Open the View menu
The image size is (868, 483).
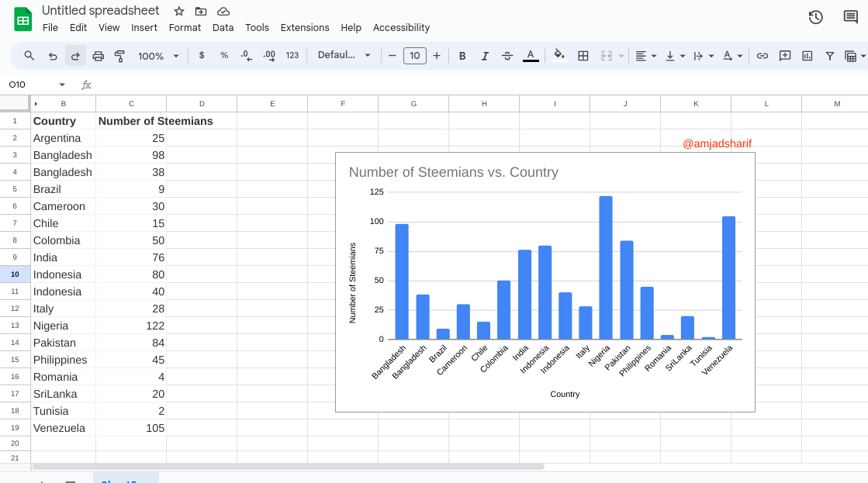[x=109, y=28]
